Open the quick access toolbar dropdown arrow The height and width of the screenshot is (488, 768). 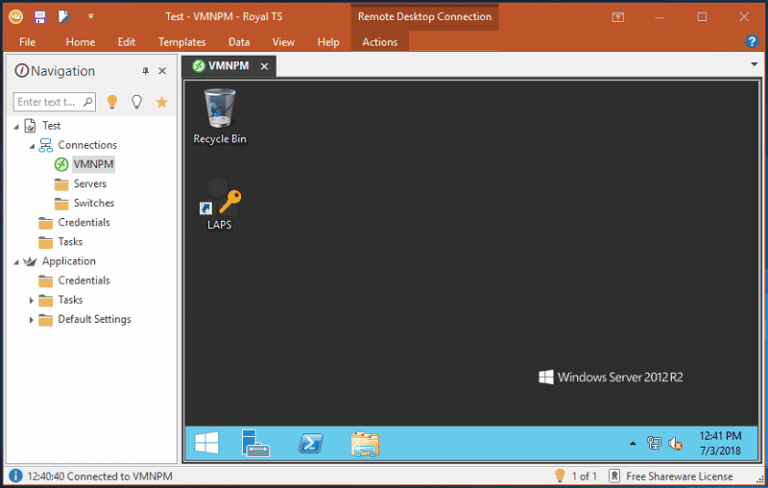[91, 16]
